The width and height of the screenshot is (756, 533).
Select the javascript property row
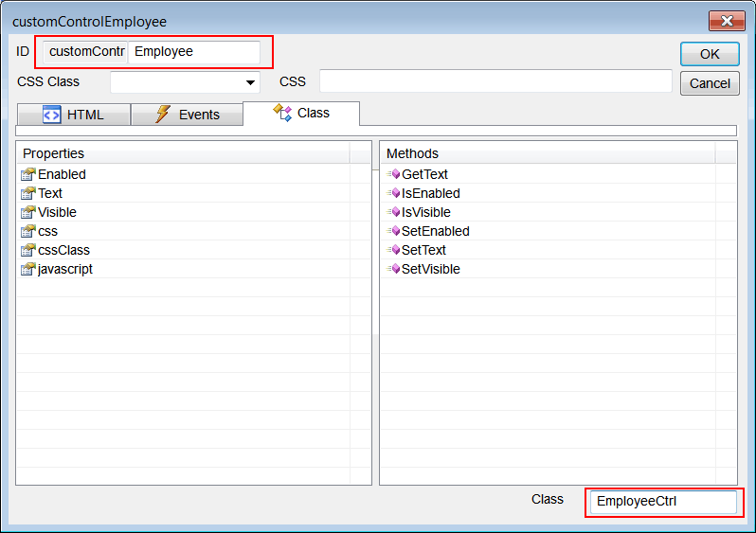click(x=193, y=269)
